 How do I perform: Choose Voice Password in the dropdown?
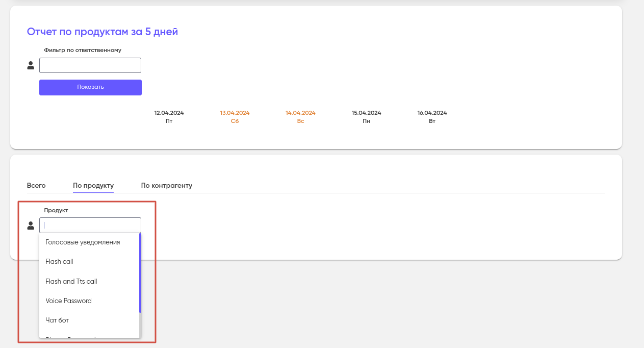[x=69, y=301]
